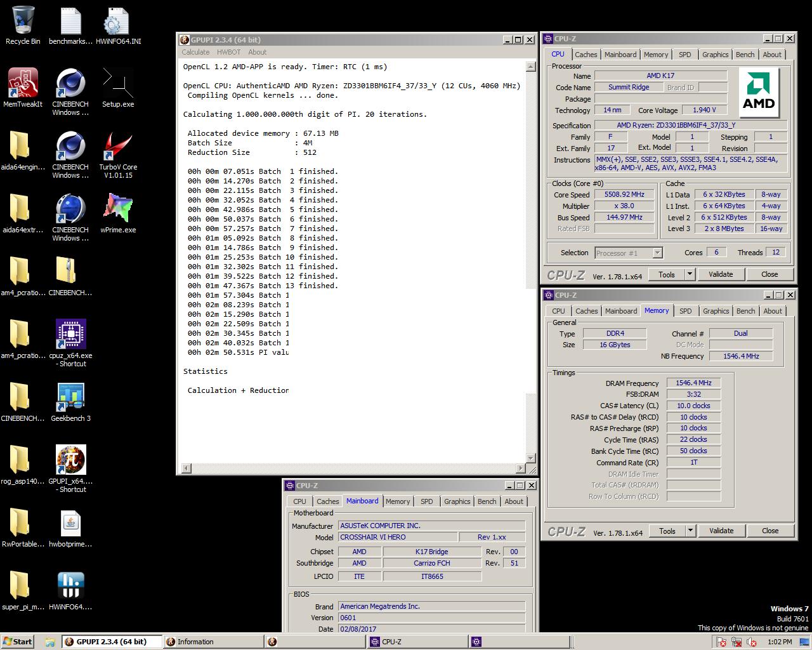
Task: Switch to GPUPI 2.3.4 taskbar button
Action: coord(112,642)
